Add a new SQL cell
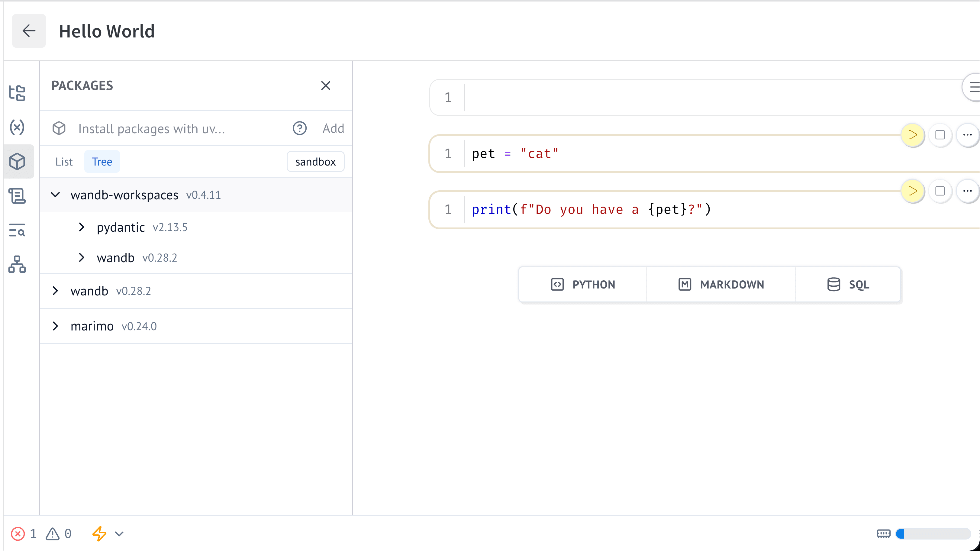980x551 pixels. click(x=848, y=285)
